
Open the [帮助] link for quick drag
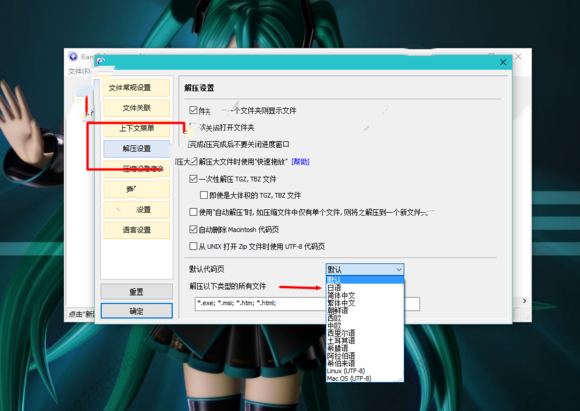[x=300, y=162]
